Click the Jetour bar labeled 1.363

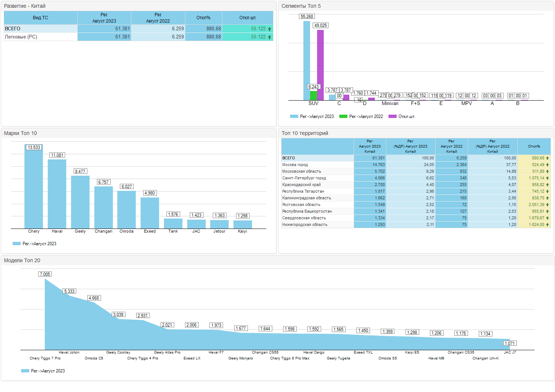click(x=219, y=224)
